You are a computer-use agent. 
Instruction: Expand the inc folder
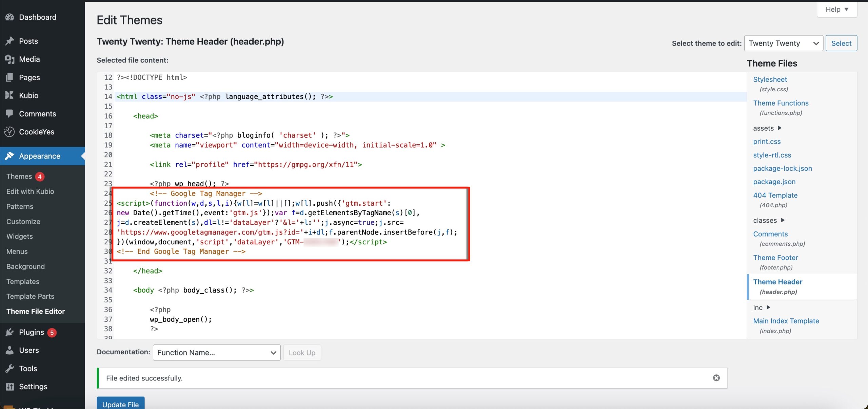coord(761,307)
